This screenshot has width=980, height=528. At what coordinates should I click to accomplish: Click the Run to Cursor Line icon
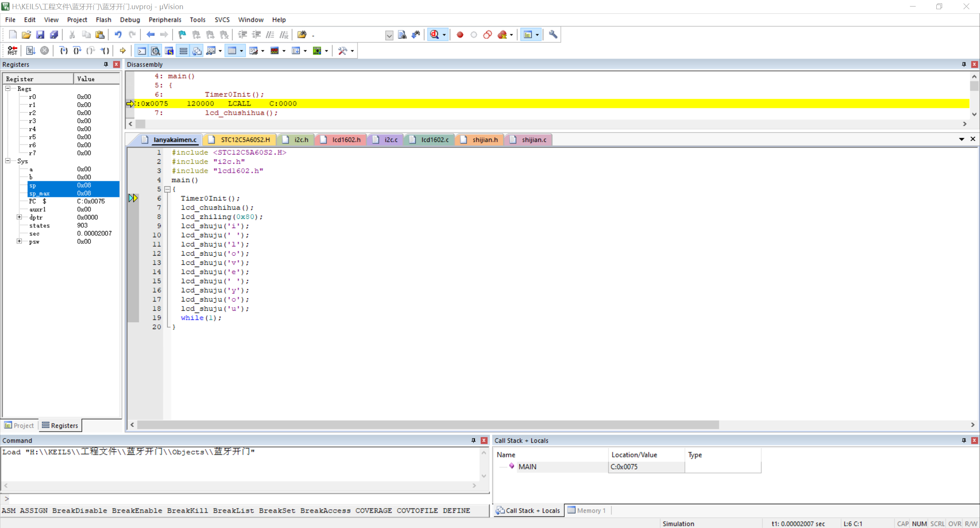[x=105, y=51]
